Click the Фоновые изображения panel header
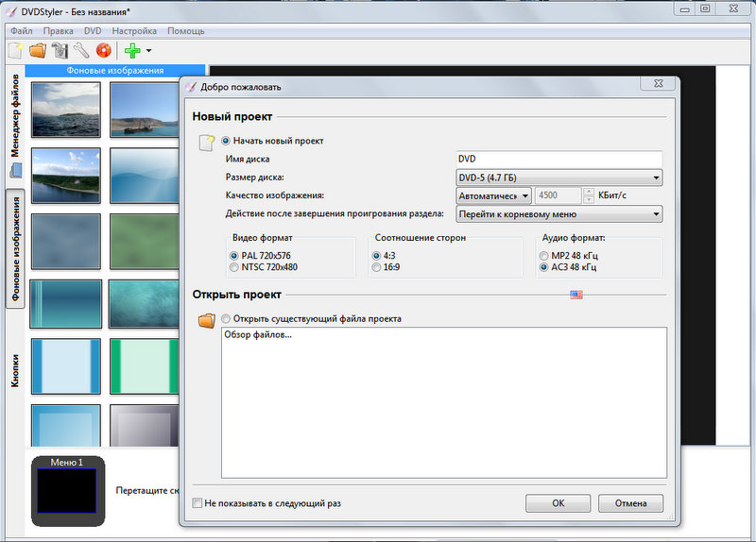 coord(114,70)
